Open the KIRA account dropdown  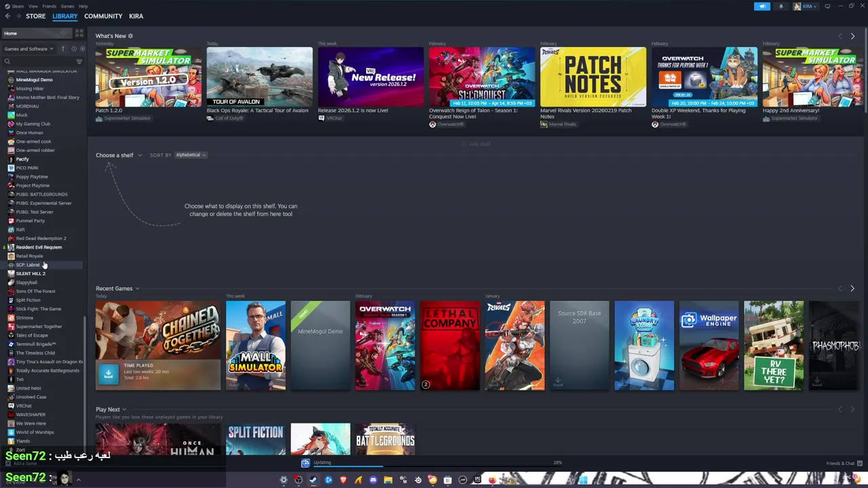807,6
